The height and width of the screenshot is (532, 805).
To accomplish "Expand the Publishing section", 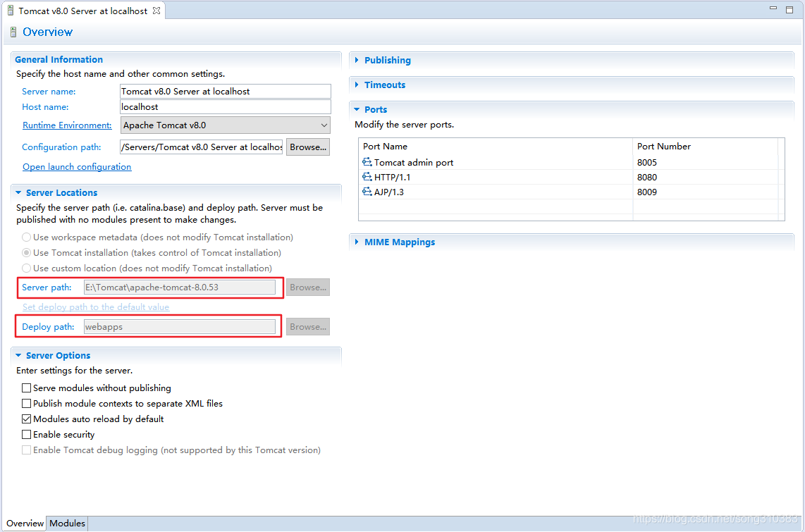I will point(357,60).
